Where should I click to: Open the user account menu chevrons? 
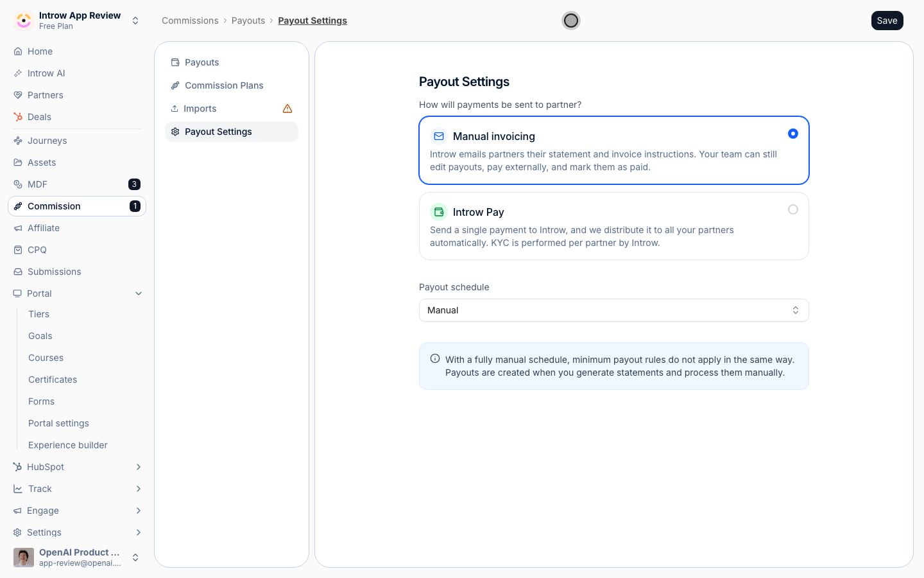tap(135, 557)
